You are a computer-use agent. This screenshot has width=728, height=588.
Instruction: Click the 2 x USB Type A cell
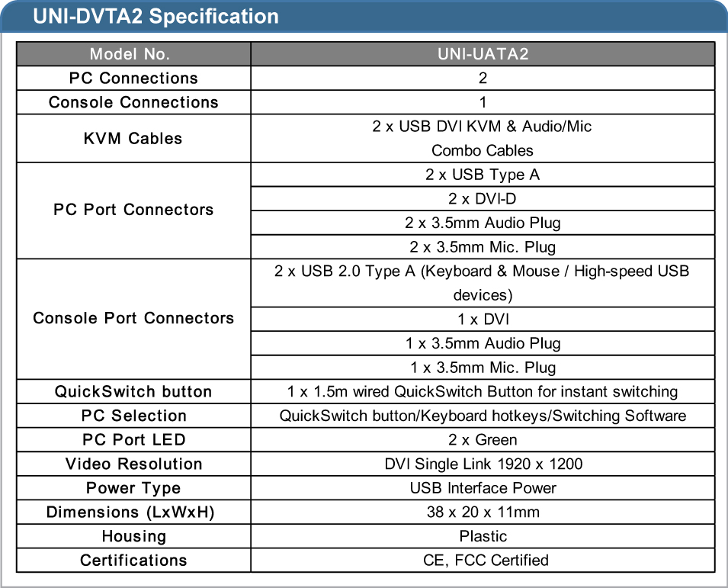click(x=483, y=175)
